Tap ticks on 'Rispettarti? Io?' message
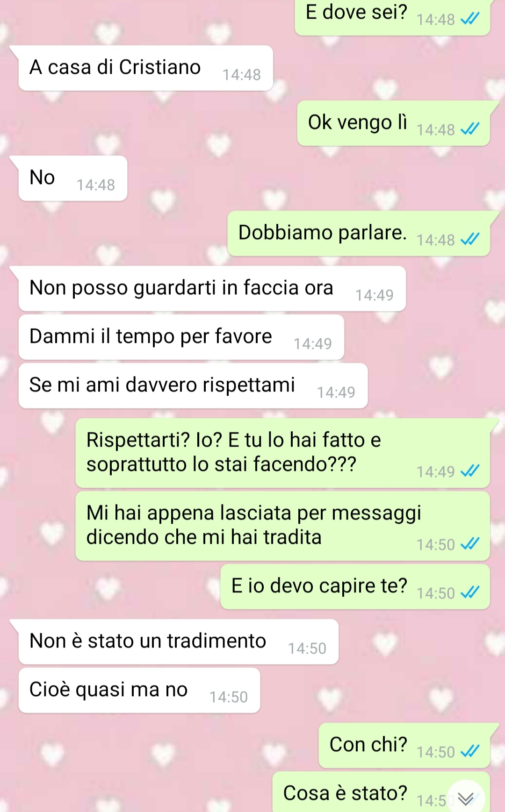The image size is (505, 812). [x=470, y=471]
